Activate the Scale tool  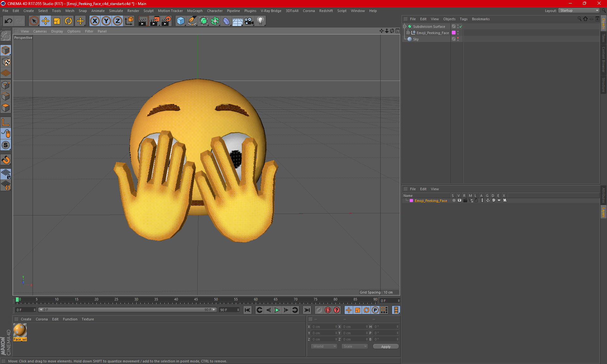tap(57, 21)
